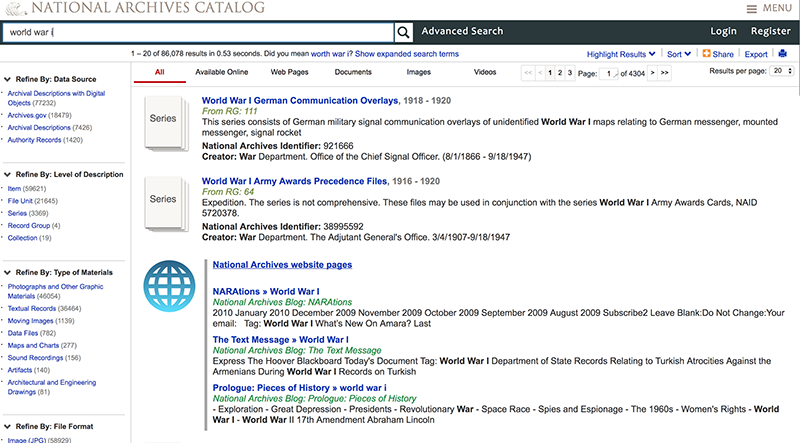Viewport: 800px width, 443px height.
Task: Jump to last page with double arrow
Action: (x=665, y=73)
